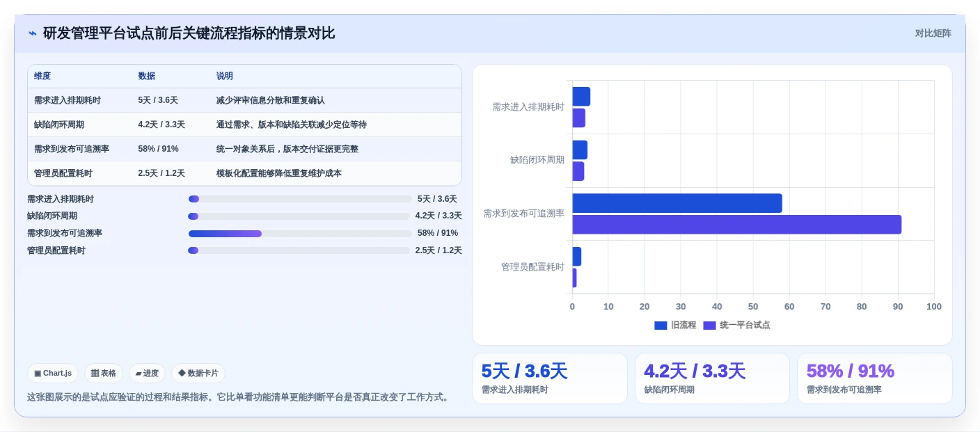This screenshot has width=980, height=432.
Task: Click chart axis label 缺陷闭环周期
Action: (537, 160)
